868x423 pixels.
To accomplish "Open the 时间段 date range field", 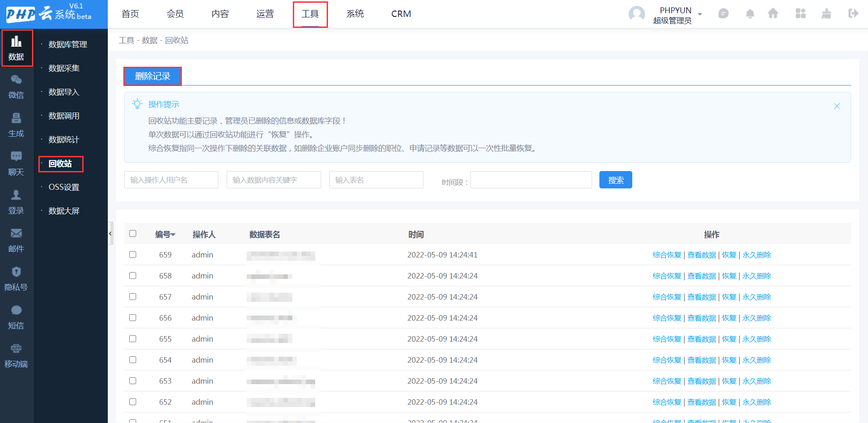I will coord(531,180).
